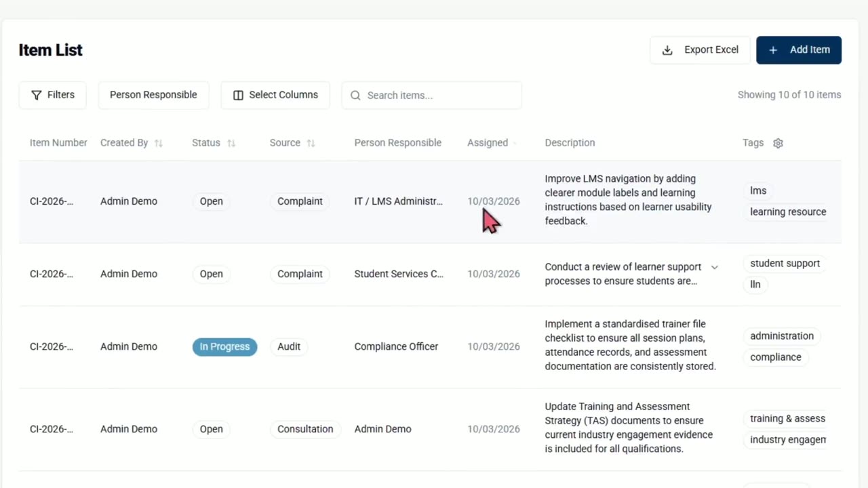
Task: Click Student Services C... person responsible
Action: tap(399, 274)
